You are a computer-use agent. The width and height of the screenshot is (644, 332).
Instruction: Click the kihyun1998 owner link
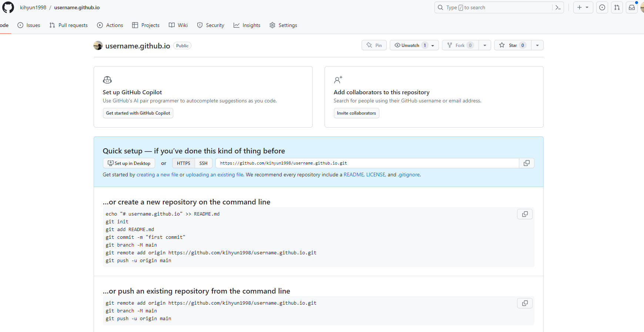click(x=33, y=7)
